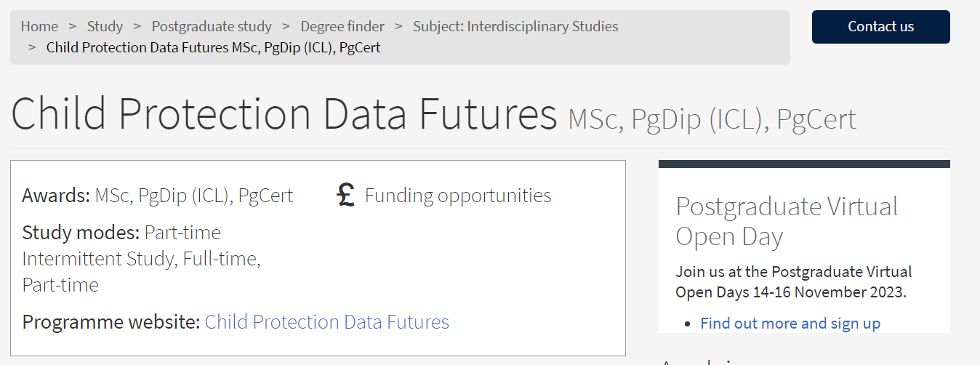The width and height of the screenshot is (980, 365).
Task: Click the Postgraduate Virtual Open Day heading
Action: pyautogui.click(x=787, y=222)
